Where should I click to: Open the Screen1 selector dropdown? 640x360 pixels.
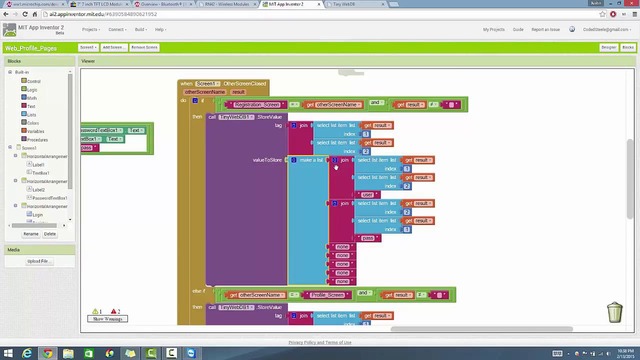tap(88, 47)
